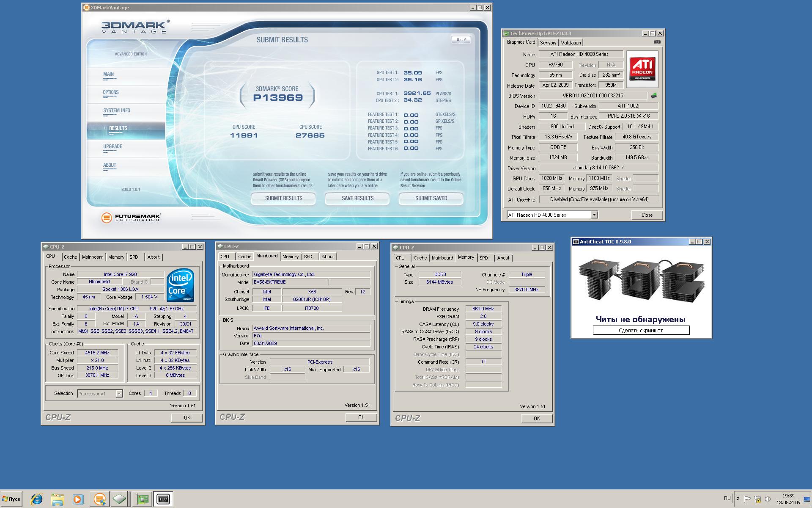Click GPU-Z title bar icon

[x=506, y=33]
